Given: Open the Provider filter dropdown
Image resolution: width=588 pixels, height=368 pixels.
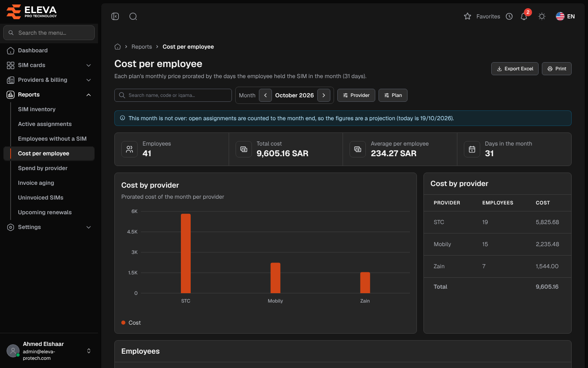Looking at the screenshot, I should click(356, 95).
